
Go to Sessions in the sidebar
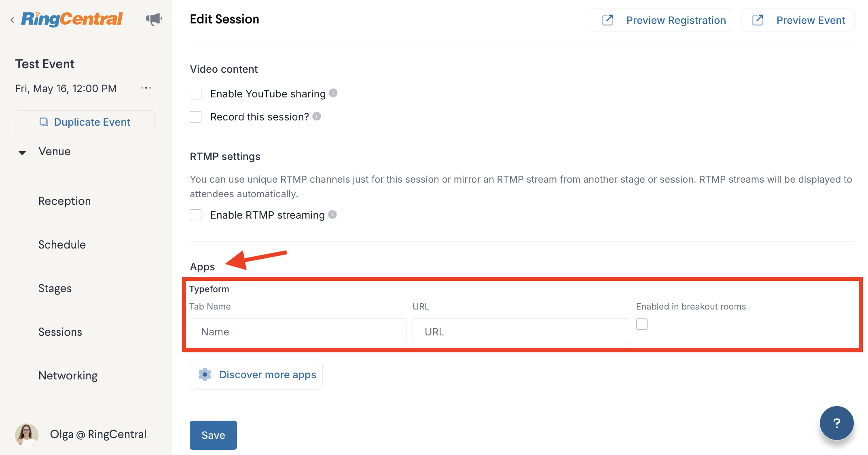tap(60, 332)
